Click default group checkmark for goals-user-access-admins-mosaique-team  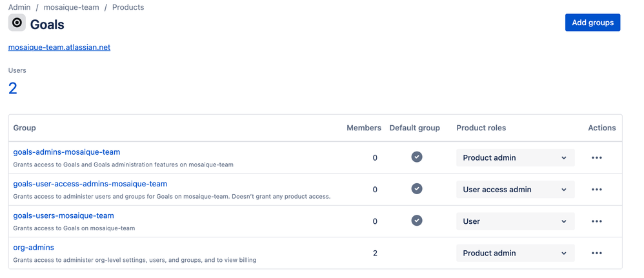tap(417, 188)
